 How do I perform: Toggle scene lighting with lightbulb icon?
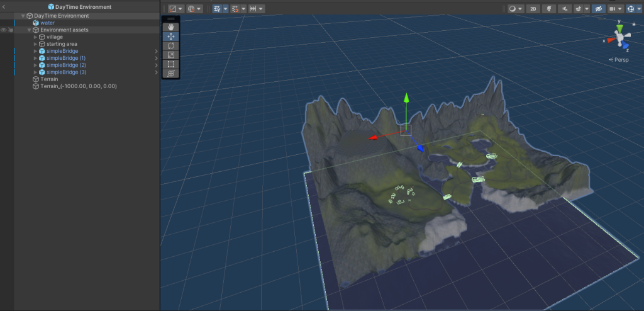tap(549, 9)
